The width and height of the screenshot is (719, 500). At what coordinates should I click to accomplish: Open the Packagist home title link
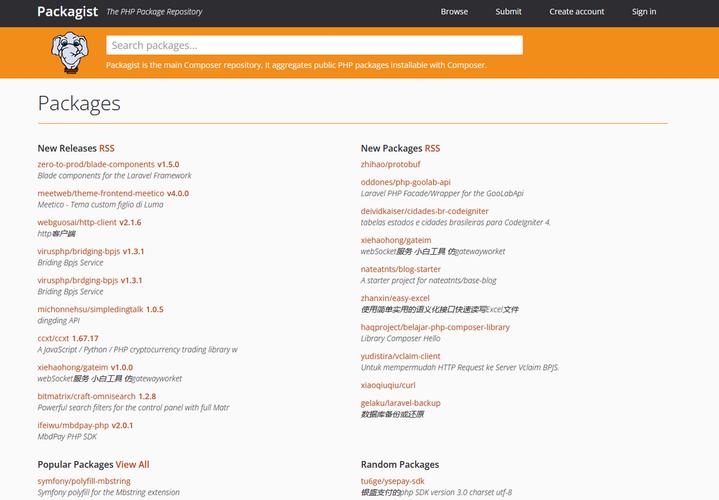pyautogui.click(x=67, y=11)
